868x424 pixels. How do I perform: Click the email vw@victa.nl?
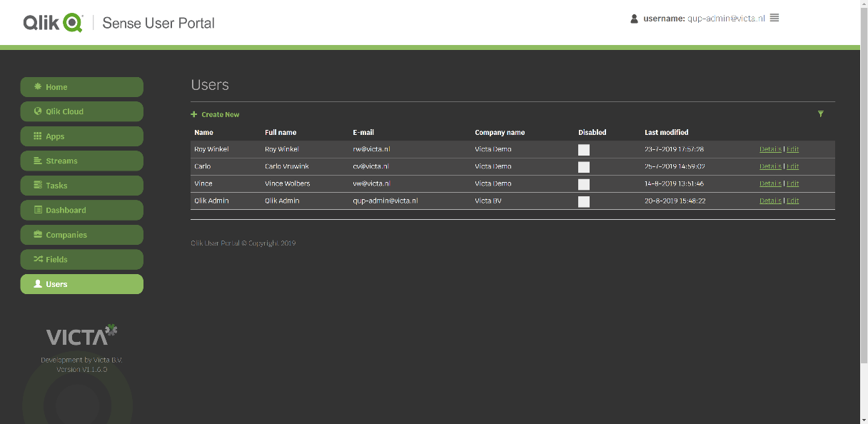point(371,183)
